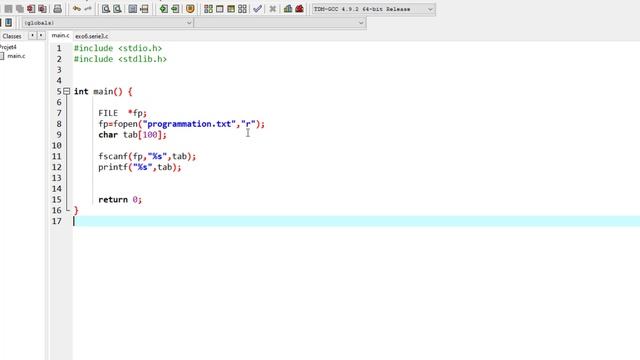The width and height of the screenshot is (640, 360).
Task: Click the Go to line icon
Action: (144, 9)
